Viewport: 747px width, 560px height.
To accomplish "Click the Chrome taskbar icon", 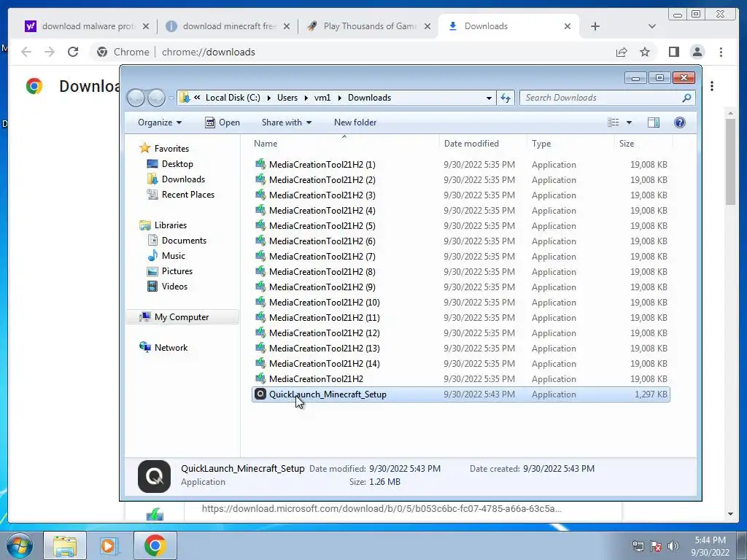I will click(x=155, y=545).
